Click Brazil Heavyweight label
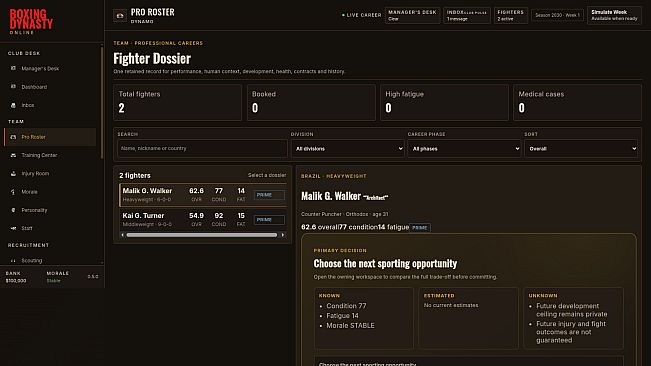The height and width of the screenshot is (366, 651). 334,176
